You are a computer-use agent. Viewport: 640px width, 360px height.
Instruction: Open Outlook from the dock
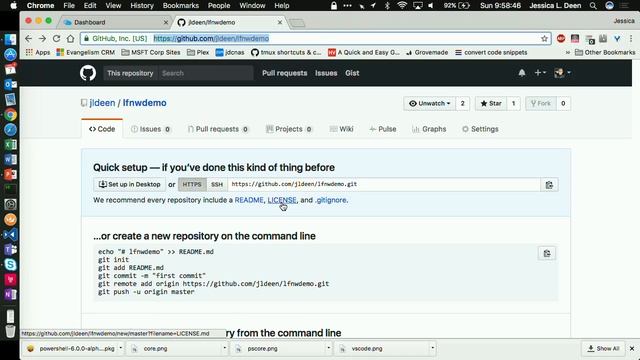coord(10,84)
